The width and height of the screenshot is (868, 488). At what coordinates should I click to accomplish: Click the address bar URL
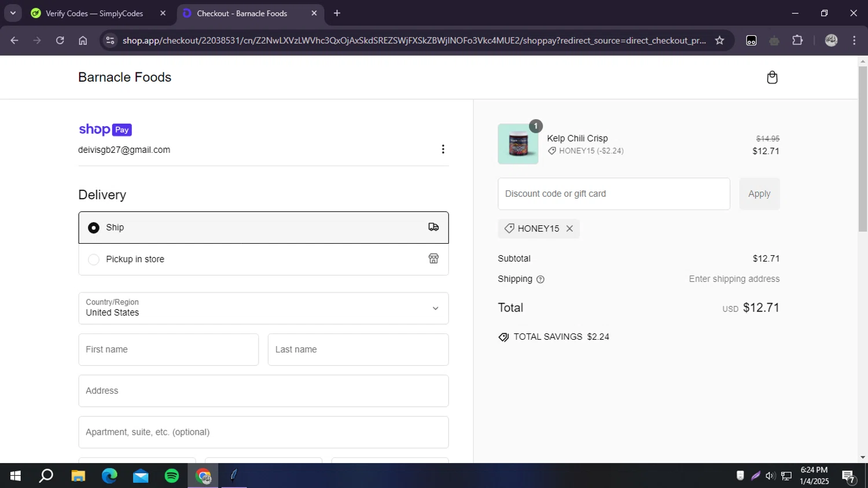pyautogui.click(x=414, y=41)
